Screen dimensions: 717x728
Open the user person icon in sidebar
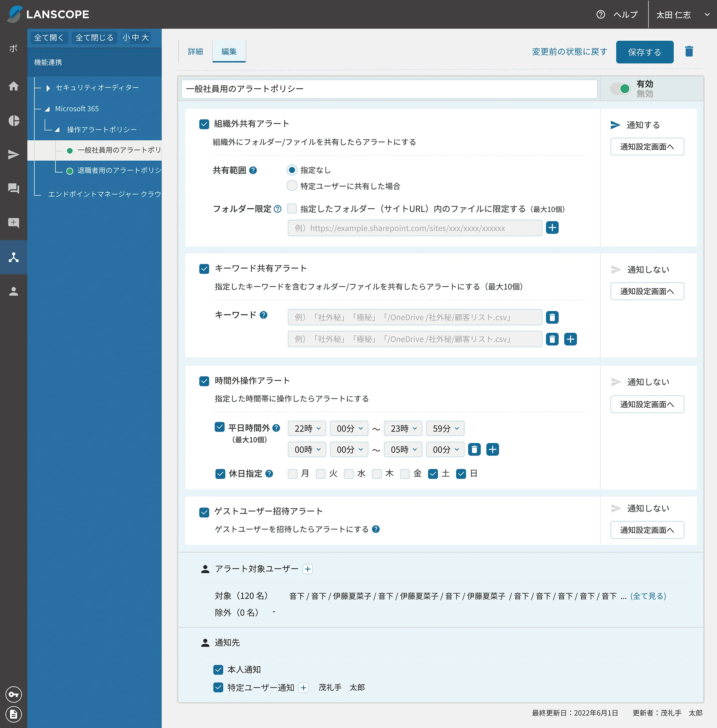[14, 291]
